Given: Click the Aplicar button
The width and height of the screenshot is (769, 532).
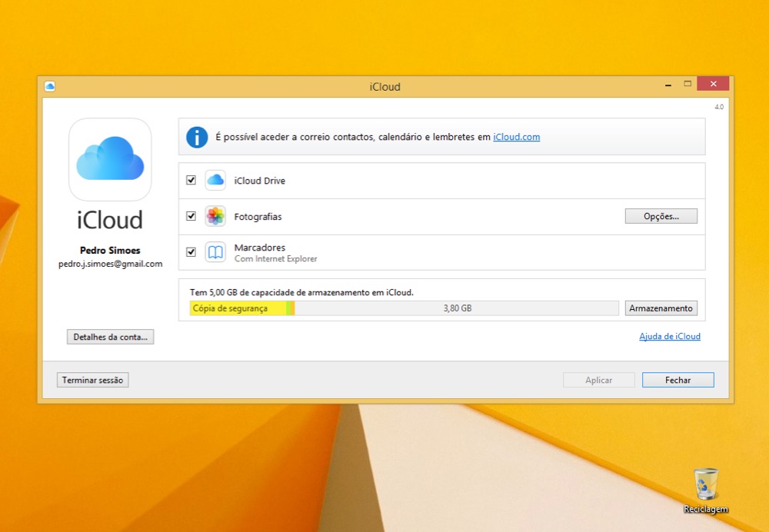Looking at the screenshot, I should pyautogui.click(x=598, y=379).
